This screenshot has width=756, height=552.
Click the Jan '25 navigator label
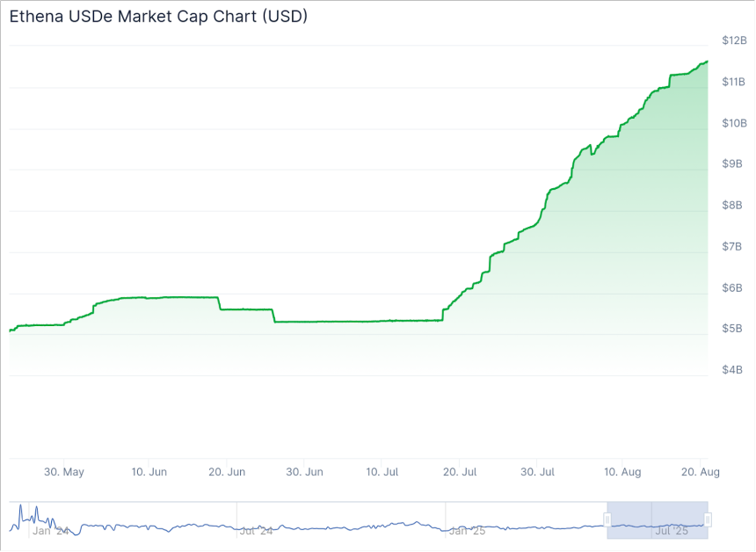[x=467, y=531]
